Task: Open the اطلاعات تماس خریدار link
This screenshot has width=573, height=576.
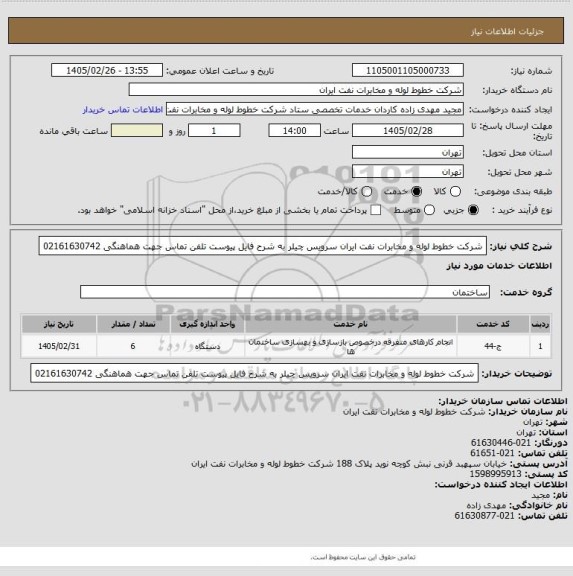Action: [x=123, y=109]
